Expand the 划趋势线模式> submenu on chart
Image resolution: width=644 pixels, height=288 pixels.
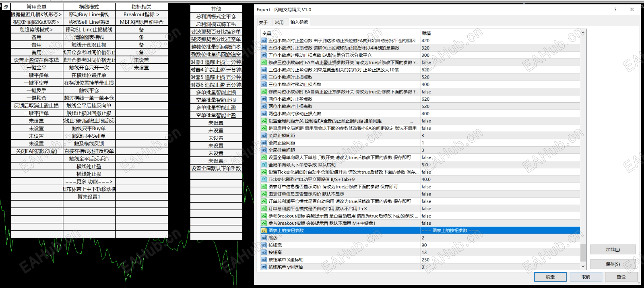pos(36,30)
